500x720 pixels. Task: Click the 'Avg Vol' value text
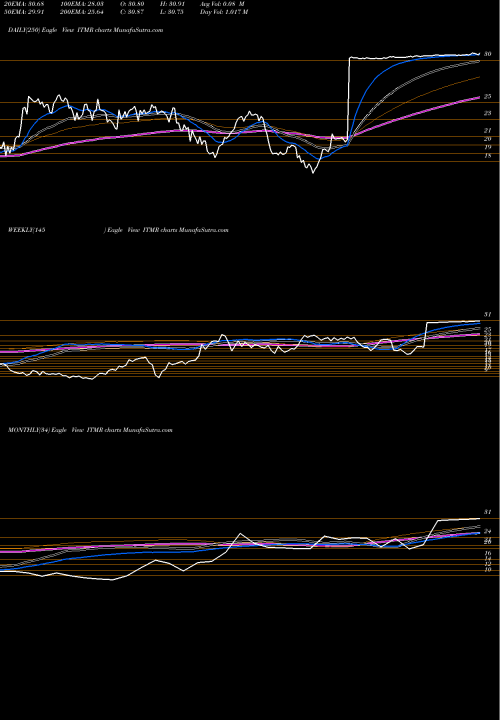[x=222, y=4]
